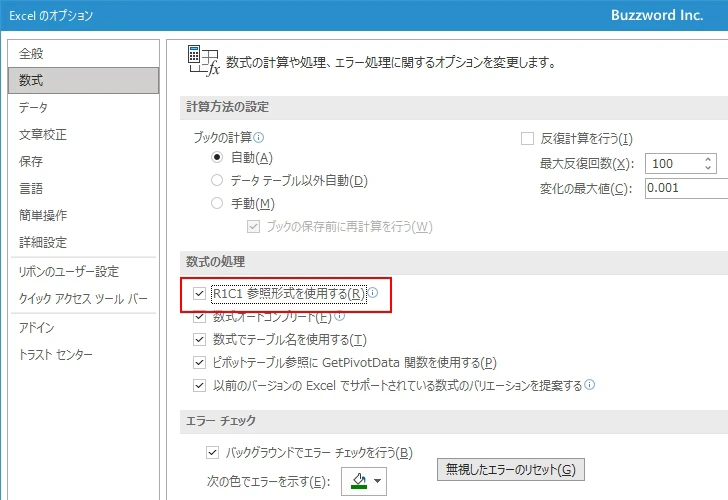Open 詳細設定 options

84,242
